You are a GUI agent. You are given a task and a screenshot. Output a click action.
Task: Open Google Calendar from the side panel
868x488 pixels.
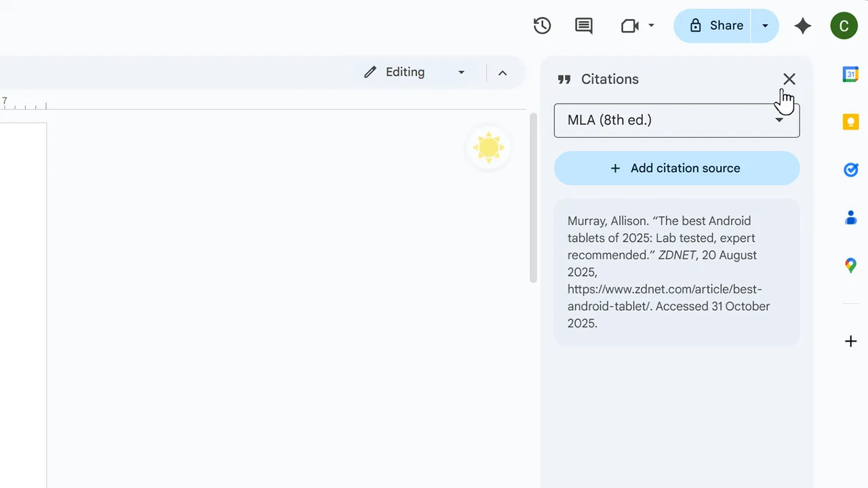[x=851, y=74]
